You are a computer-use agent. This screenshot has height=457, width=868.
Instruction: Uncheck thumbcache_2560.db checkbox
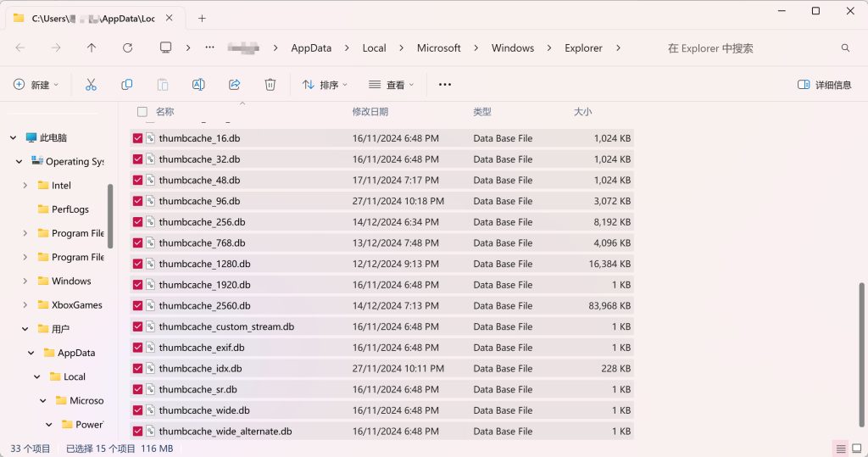138,306
